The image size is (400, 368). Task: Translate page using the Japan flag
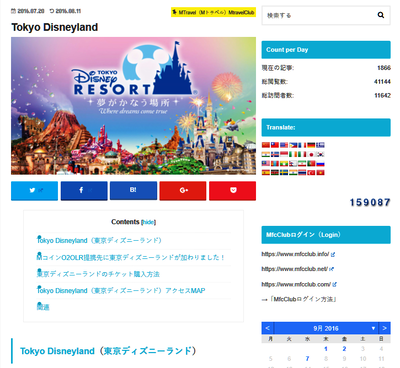pyautogui.click(x=311, y=154)
